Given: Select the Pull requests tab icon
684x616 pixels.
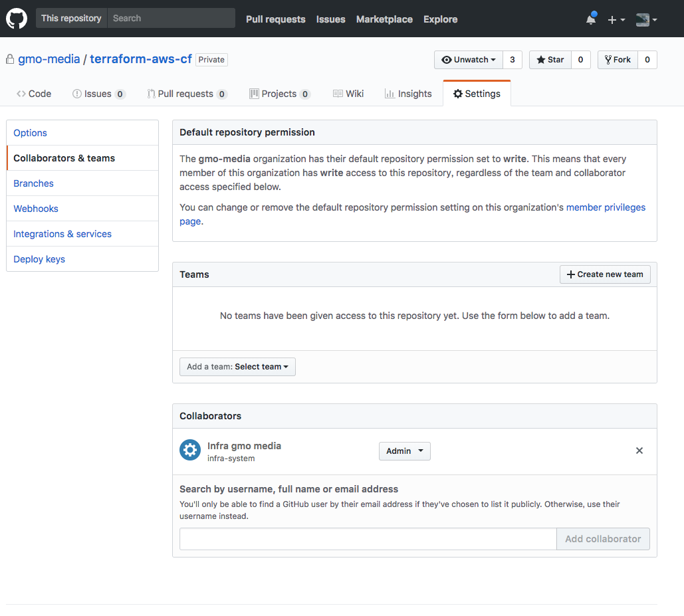Looking at the screenshot, I should [x=151, y=94].
